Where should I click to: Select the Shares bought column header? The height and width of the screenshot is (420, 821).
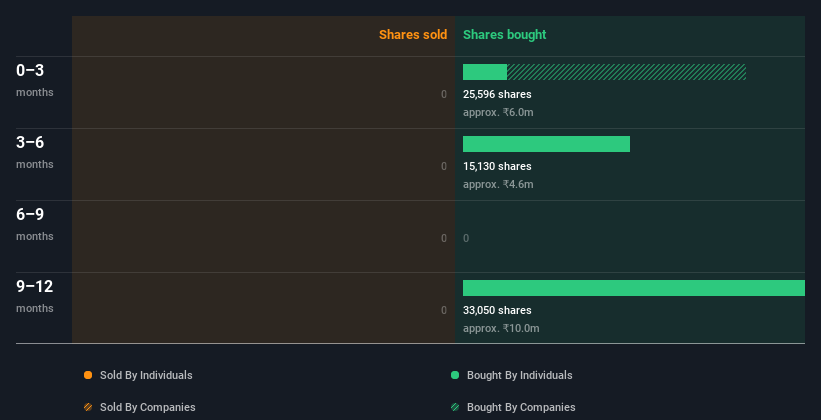pos(504,35)
